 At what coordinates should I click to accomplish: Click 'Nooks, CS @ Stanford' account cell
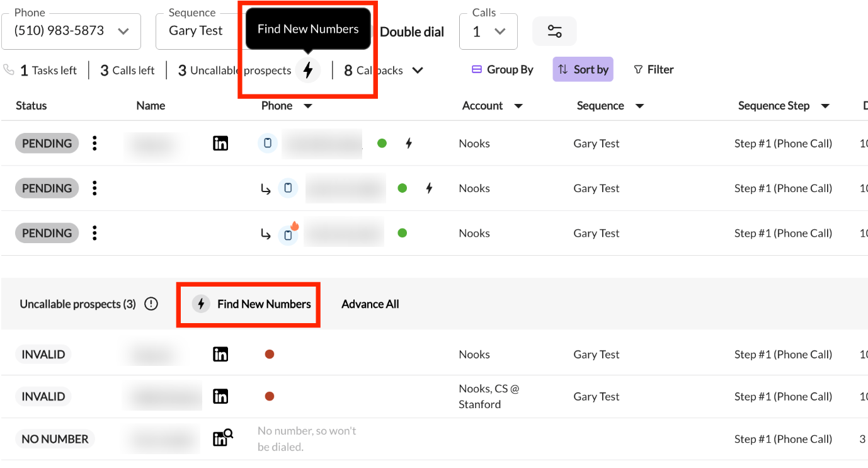489,396
